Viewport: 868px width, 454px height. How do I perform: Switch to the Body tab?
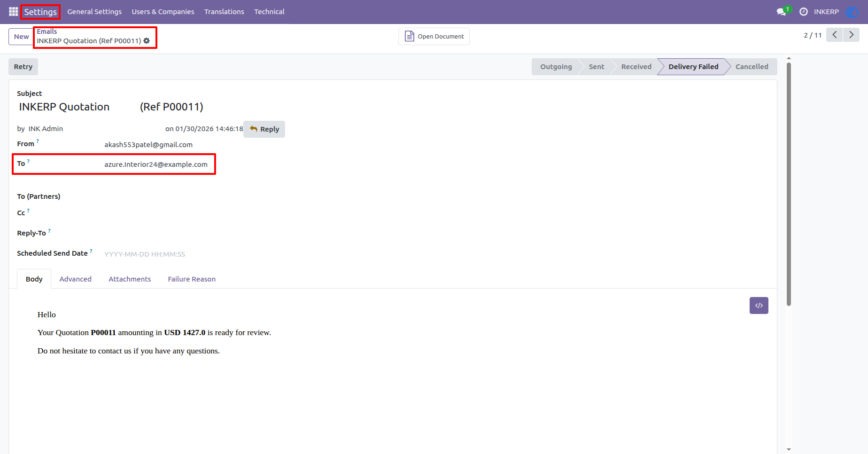(34, 279)
